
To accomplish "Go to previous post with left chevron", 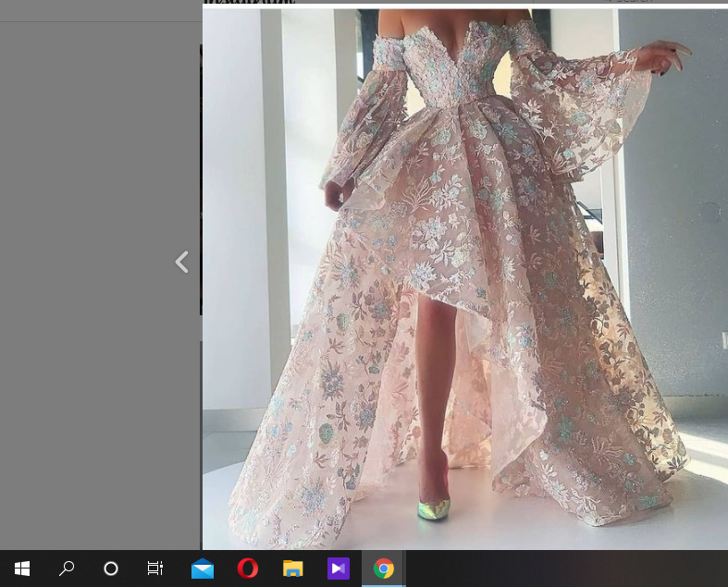I will (x=182, y=263).
